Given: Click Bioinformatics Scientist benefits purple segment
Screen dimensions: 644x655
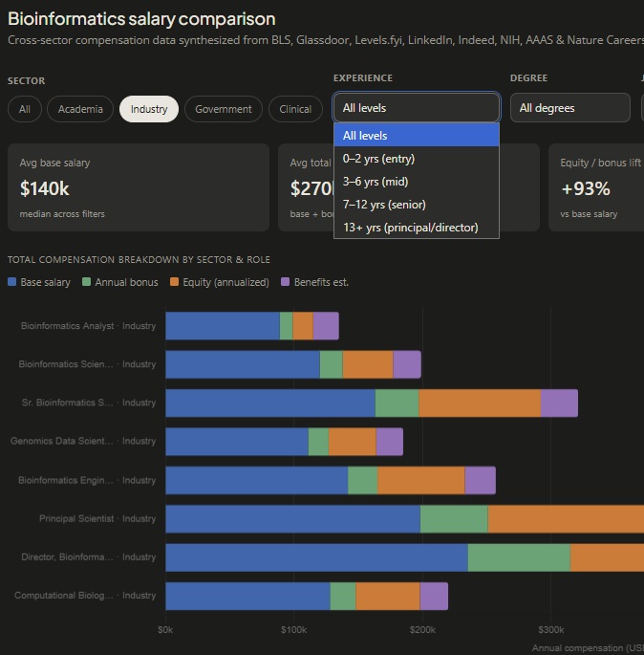Looking at the screenshot, I should tap(407, 364).
